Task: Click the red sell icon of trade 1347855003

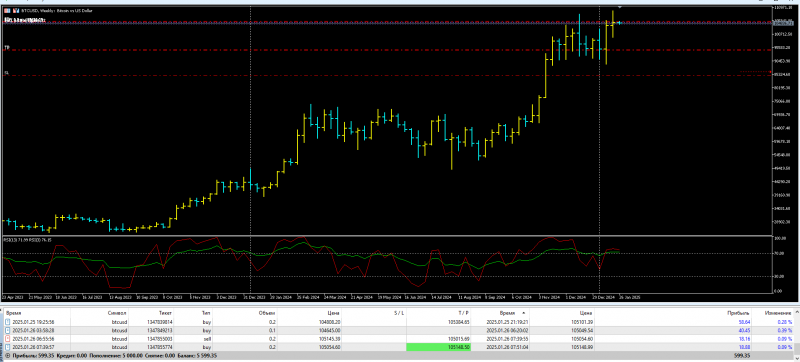Action: tap(7, 339)
